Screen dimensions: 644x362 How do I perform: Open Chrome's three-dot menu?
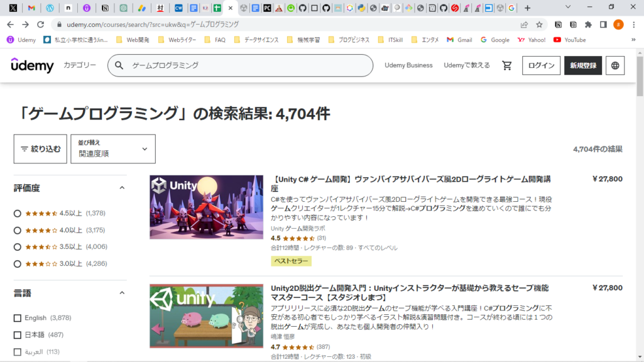pos(634,25)
